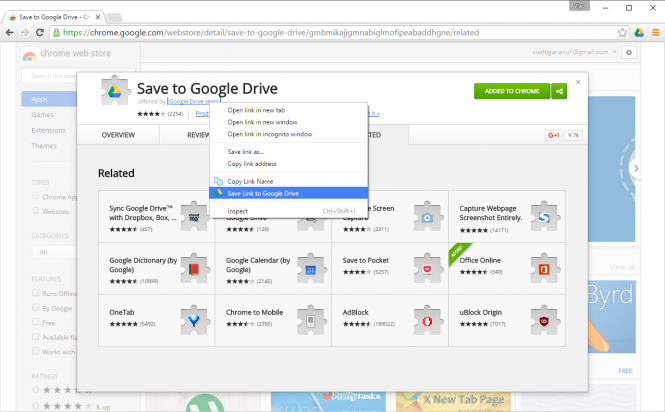Tick the By Google checkbox

(36, 308)
